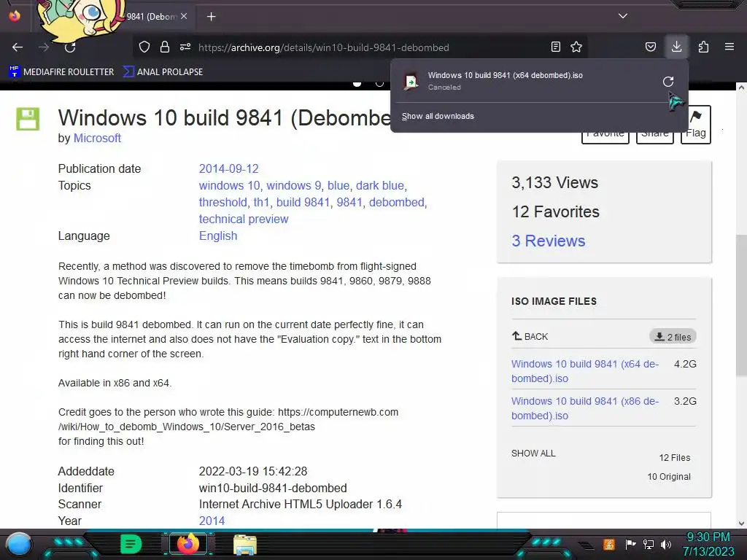Image resolution: width=747 pixels, height=560 pixels.
Task: Open the volume speaker tray icon
Action: pyautogui.click(x=666, y=544)
